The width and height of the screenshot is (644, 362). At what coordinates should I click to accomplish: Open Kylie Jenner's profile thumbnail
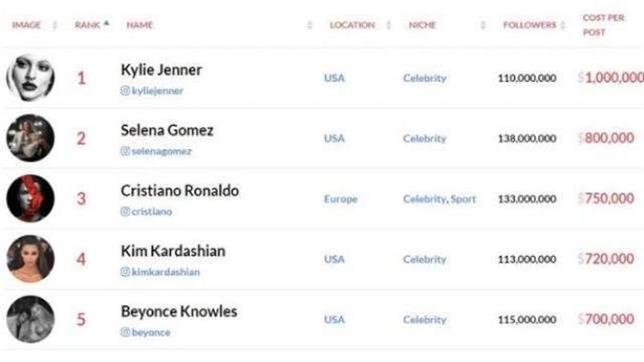point(31,77)
